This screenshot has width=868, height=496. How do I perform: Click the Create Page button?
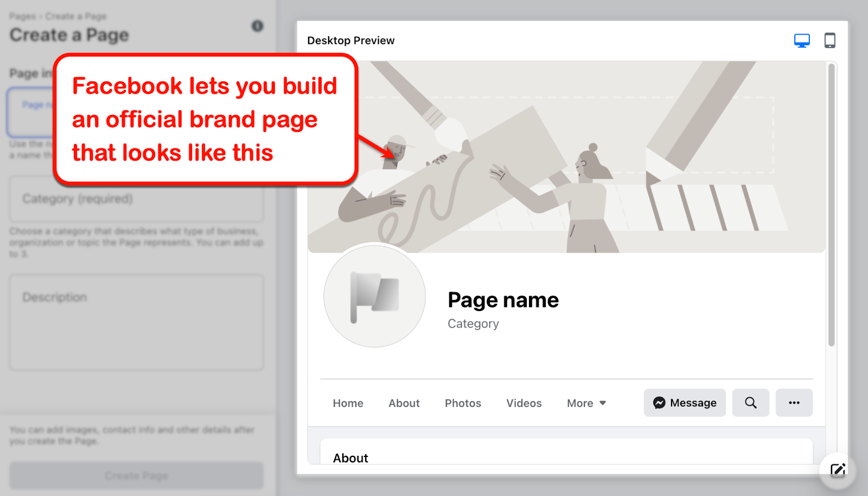(x=136, y=476)
